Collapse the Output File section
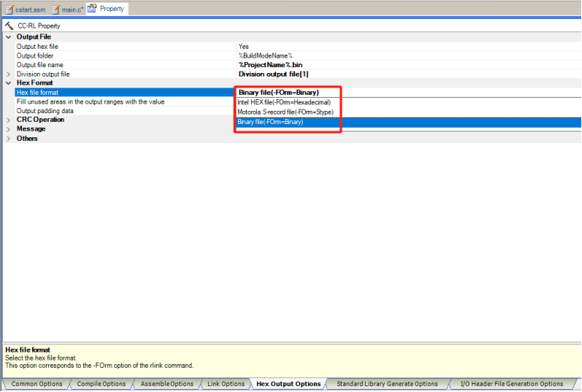The image size is (582, 392). pyautogui.click(x=9, y=37)
